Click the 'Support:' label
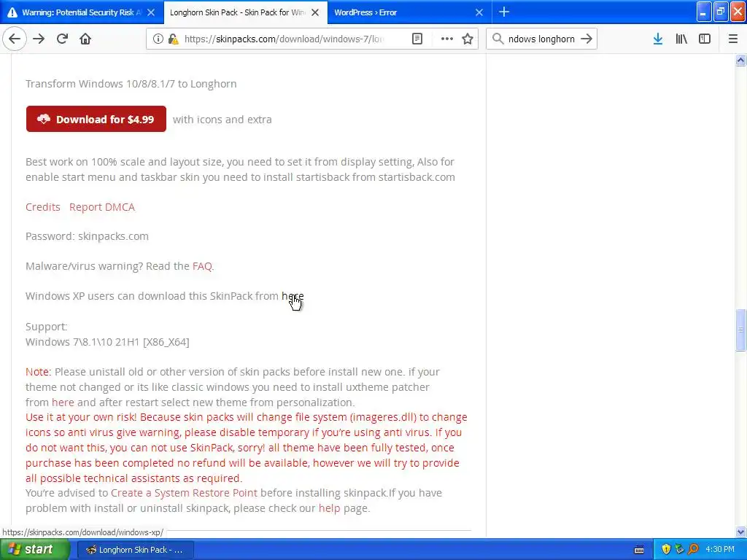The width and height of the screenshot is (747, 560). 46,327
